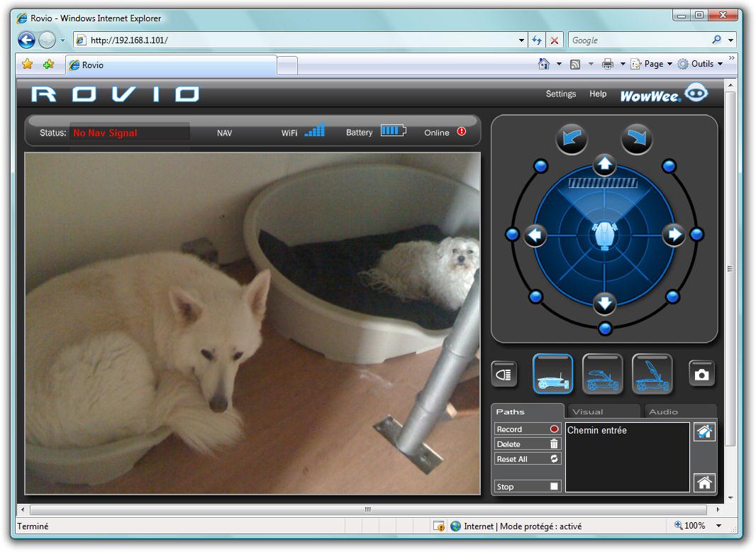Image resolution: width=756 pixels, height=552 pixels.
Task: Expand the address bar history dropdown
Action: pos(521,40)
